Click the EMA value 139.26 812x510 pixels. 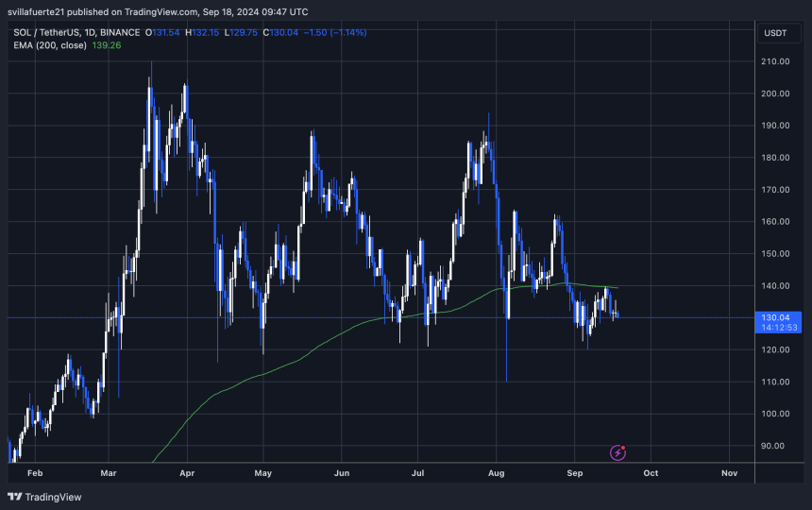107,45
